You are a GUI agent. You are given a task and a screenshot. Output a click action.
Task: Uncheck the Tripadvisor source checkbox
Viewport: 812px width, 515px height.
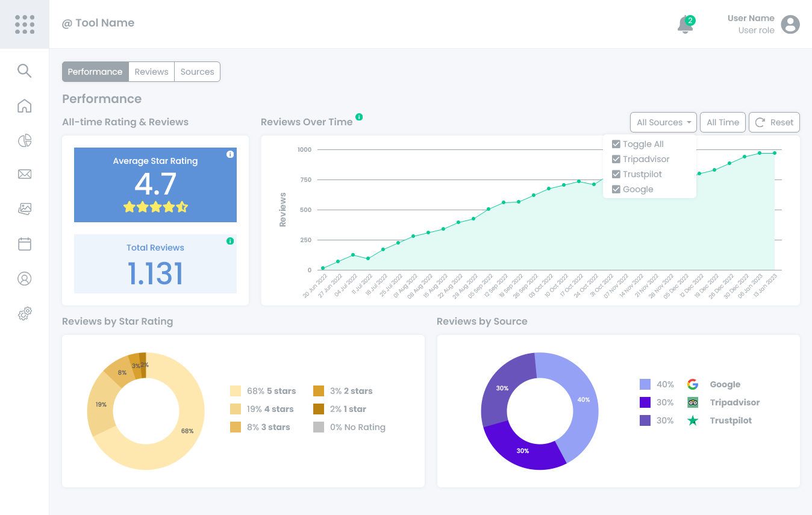point(616,159)
